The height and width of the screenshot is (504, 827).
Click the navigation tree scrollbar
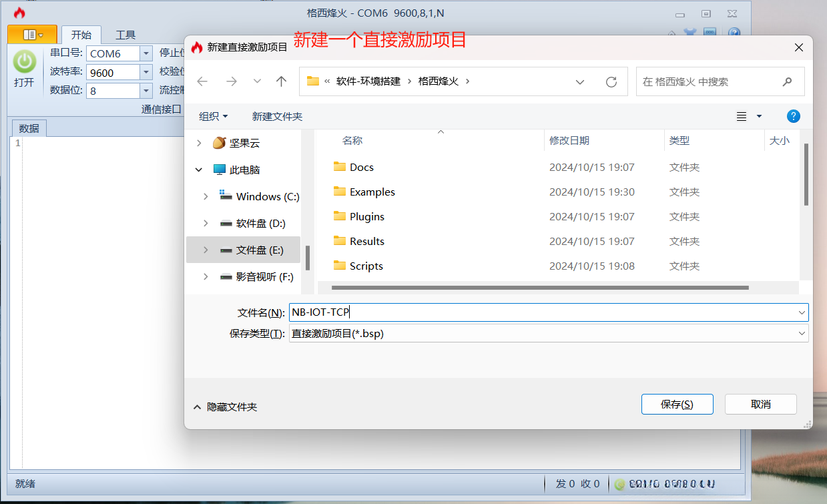click(307, 258)
